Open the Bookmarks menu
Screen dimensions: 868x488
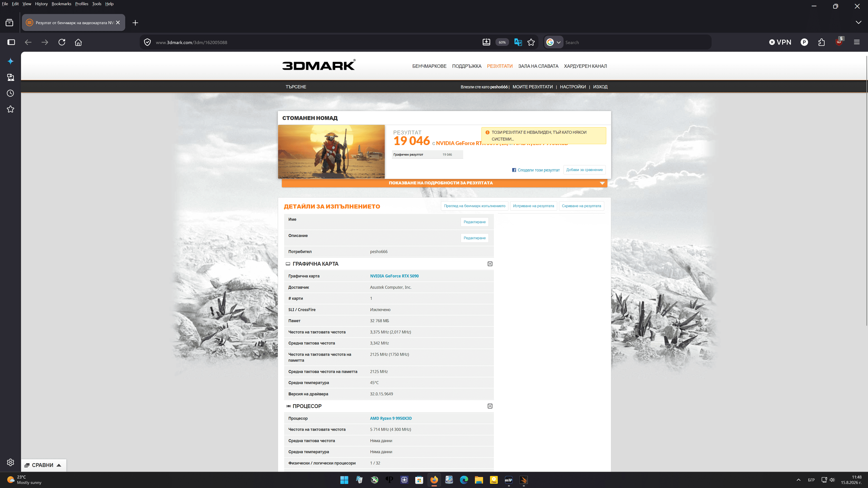tap(61, 4)
